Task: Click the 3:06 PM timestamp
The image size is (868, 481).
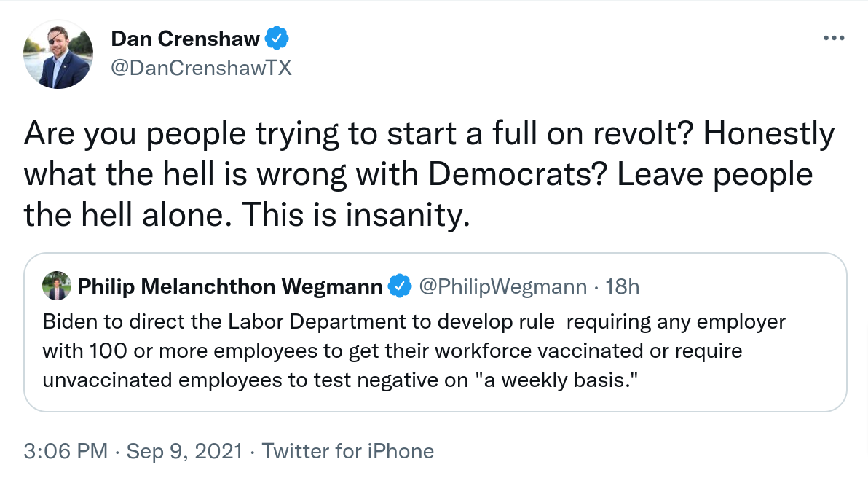Action: [x=66, y=452]
